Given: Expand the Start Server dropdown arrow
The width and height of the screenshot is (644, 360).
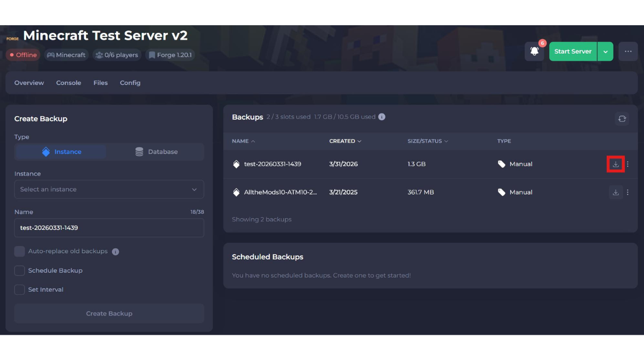Looking at the screenshot, I should [x=605, y=52].
